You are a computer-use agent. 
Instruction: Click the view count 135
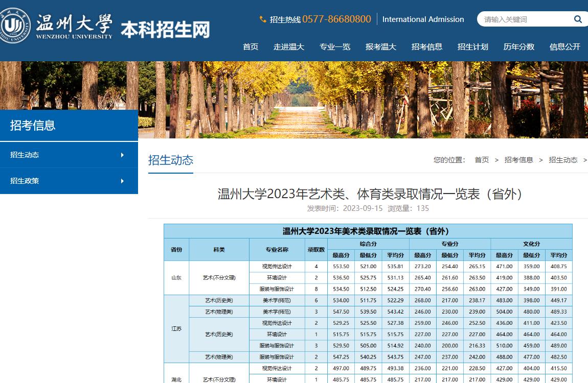423,208
